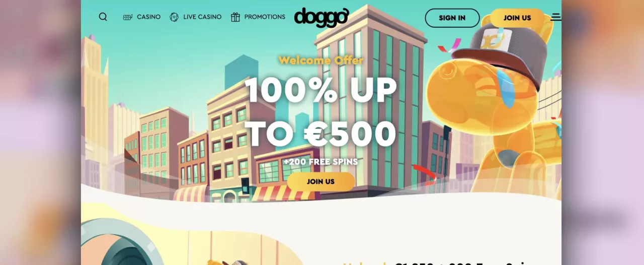Screen dimensions: 644x265
Task: Click the 100% UP TO €500 headline
Action: [321, 112]
